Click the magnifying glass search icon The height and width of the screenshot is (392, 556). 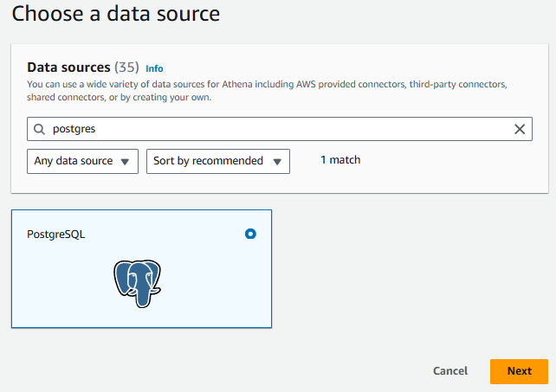[39, 129]
